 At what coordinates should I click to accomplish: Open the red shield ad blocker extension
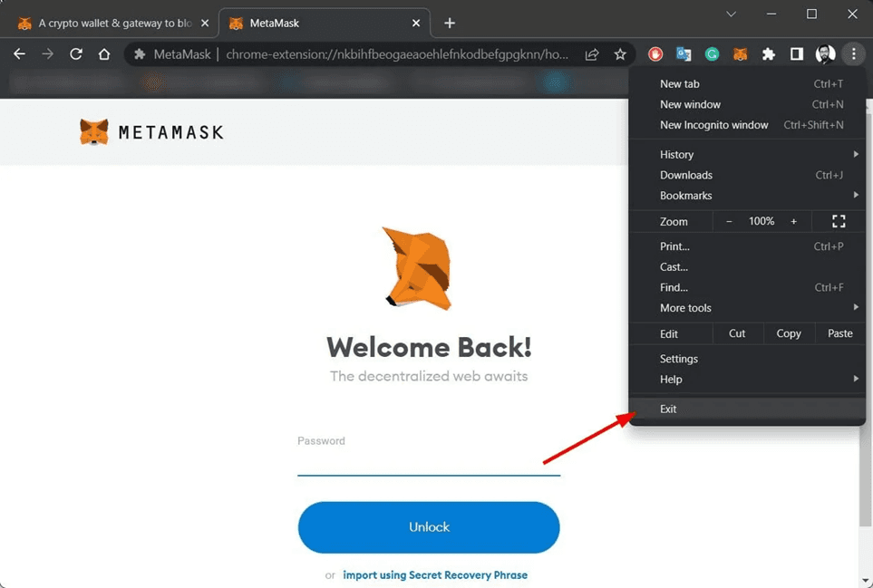click(655, 54)
